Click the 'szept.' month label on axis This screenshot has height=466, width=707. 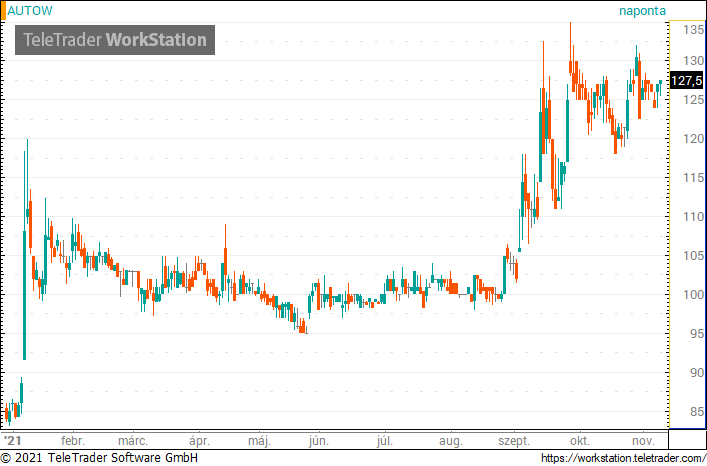[514, 441]
